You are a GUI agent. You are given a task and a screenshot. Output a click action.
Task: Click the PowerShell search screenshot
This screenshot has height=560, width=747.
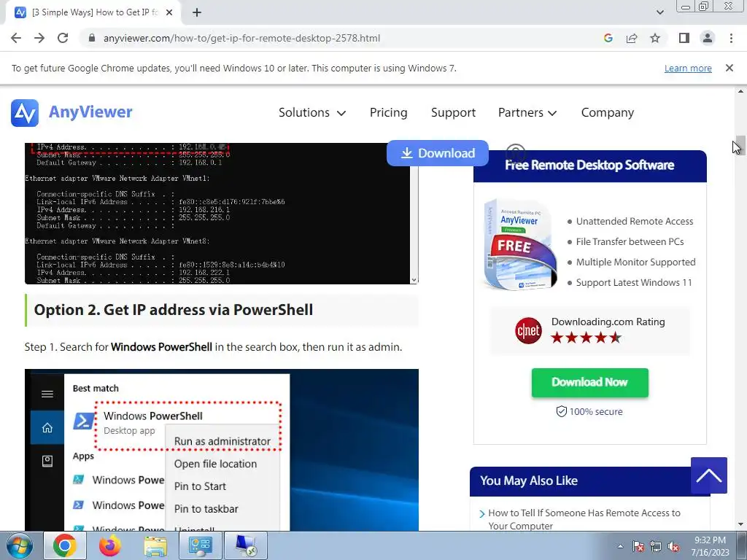tap(222, 450)
